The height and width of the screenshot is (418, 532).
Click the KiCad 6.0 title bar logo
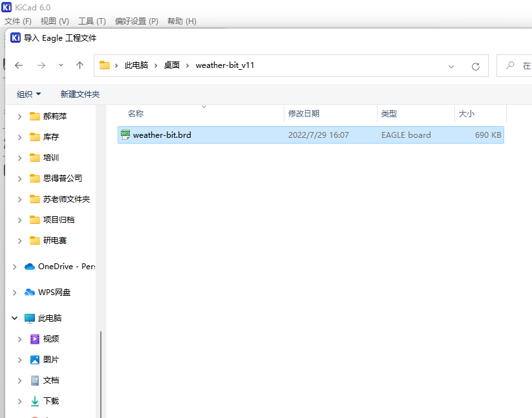[6, 7]
